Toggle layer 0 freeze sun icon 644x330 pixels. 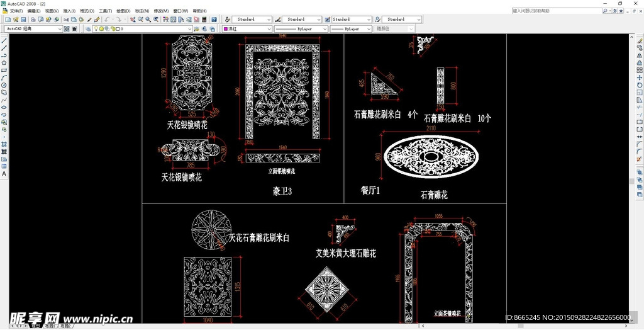(x=101, y=29)
